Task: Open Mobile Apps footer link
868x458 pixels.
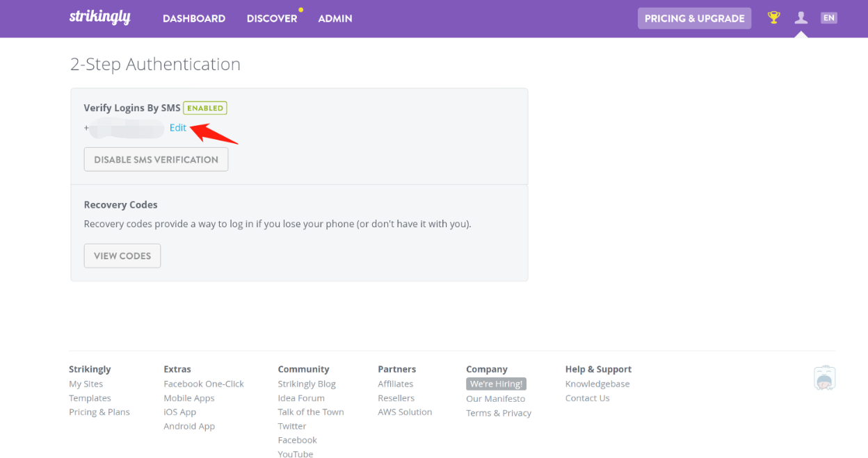Action: 189,398
